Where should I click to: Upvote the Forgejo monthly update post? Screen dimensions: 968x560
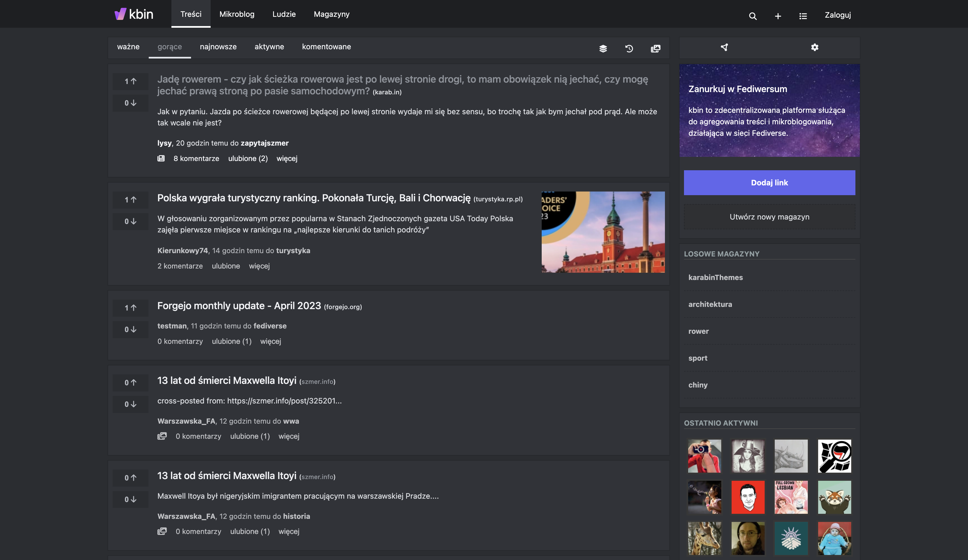[x=130, y=308]
